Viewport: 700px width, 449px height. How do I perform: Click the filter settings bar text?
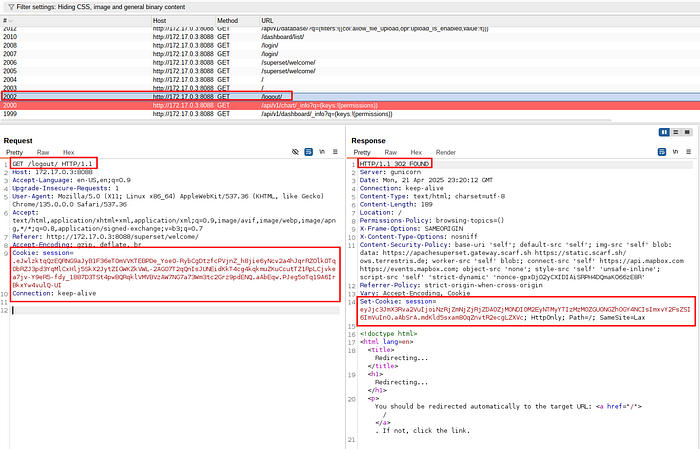(x=100, y=7)
